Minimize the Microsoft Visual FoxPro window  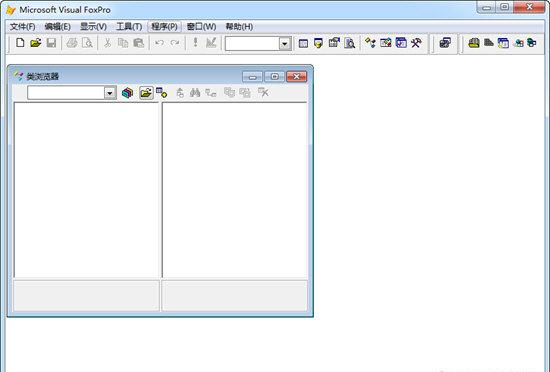pyautogui.click(x=487, y=7)
